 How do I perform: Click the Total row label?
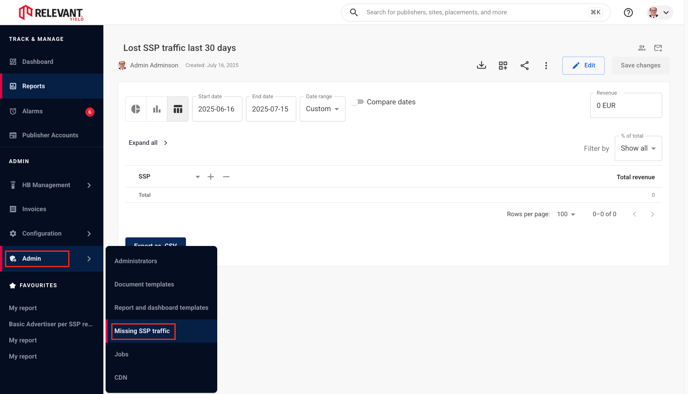click(x=144, y=195)
